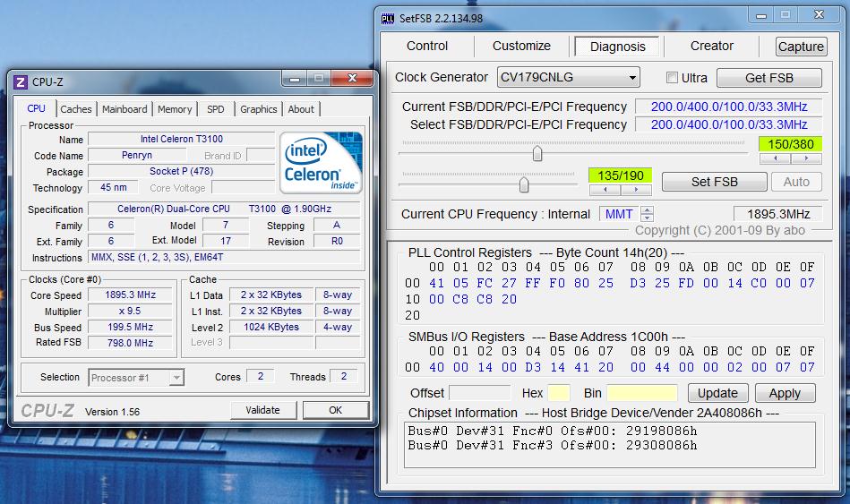Click the Cores value 2

pos(261,376)
